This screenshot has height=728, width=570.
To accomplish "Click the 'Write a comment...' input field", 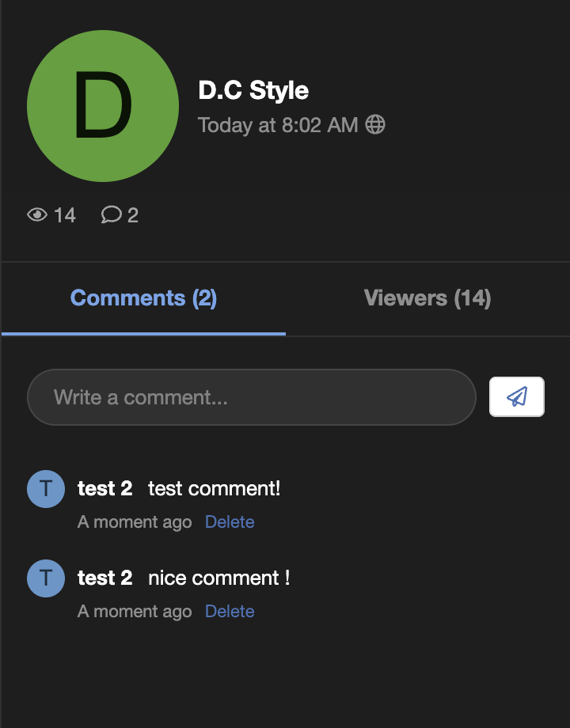I will (x=251, y=396).
